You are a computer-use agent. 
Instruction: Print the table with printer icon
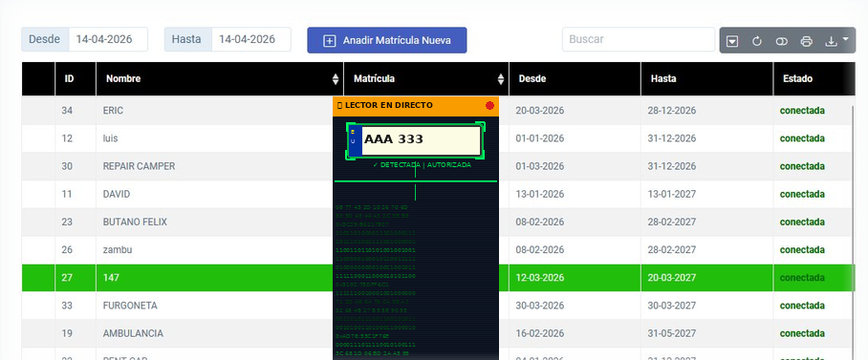tap(807, 41)
